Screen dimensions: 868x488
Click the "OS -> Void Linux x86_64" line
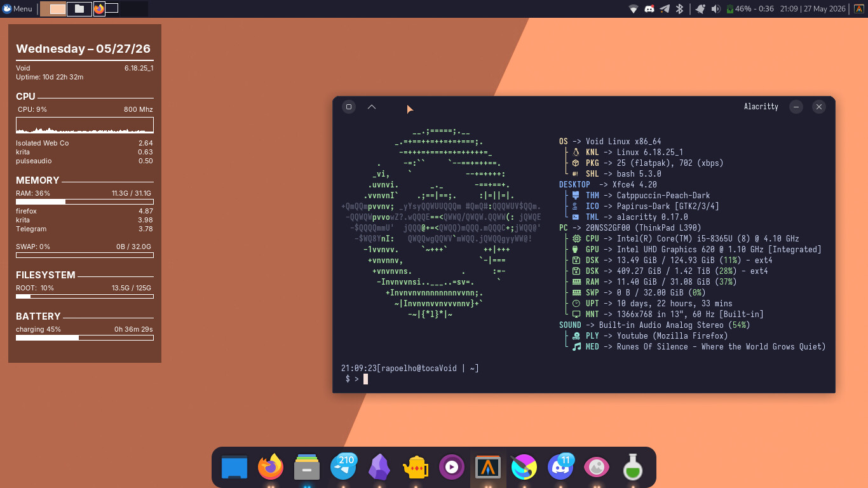tap(610, 142)
